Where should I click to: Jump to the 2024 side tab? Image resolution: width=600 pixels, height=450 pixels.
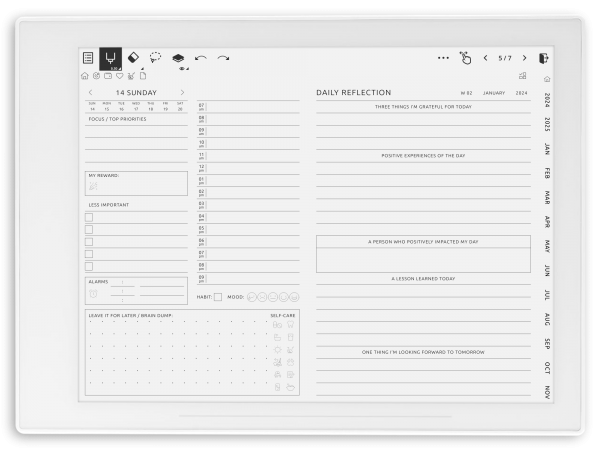(547, 100)
